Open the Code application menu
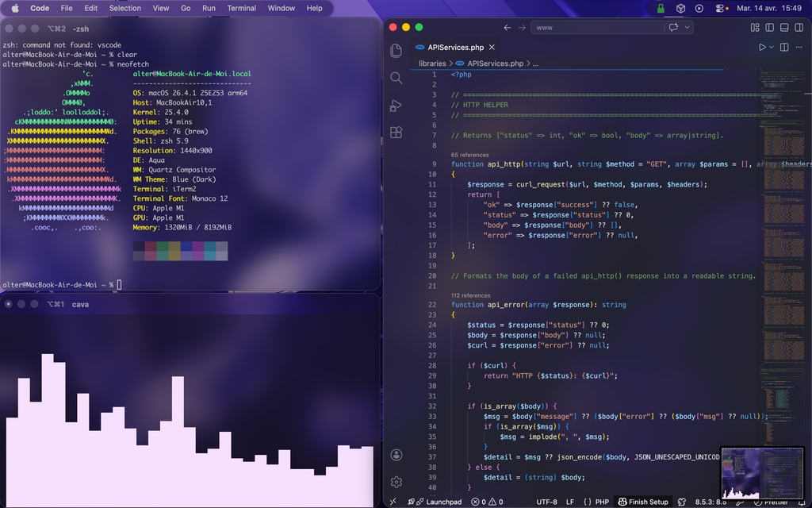The width and height of the screenshot is (812, 508). tap(40, 8)
